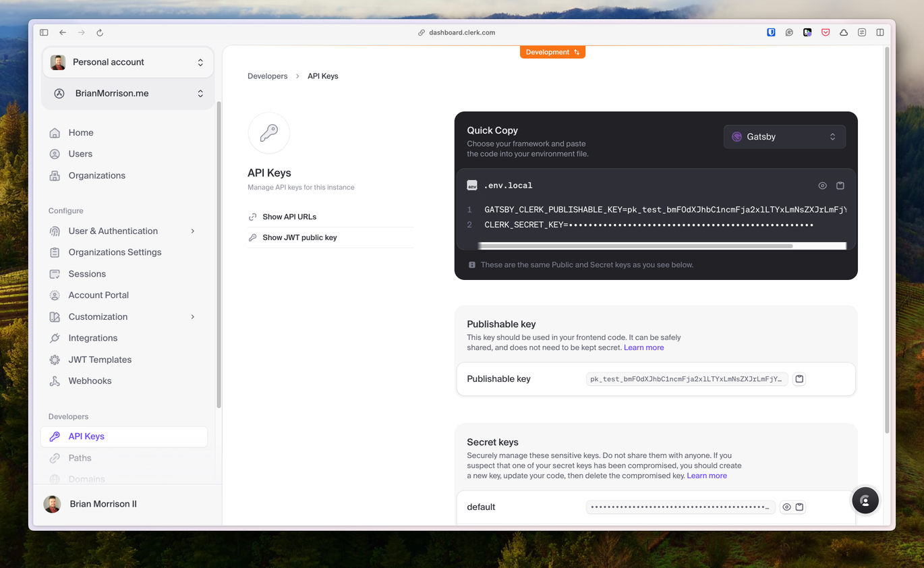This screenshot has height=568, width=924.
Task: Open the iCloud tabs cloud icon
Action: pos(844,32)
